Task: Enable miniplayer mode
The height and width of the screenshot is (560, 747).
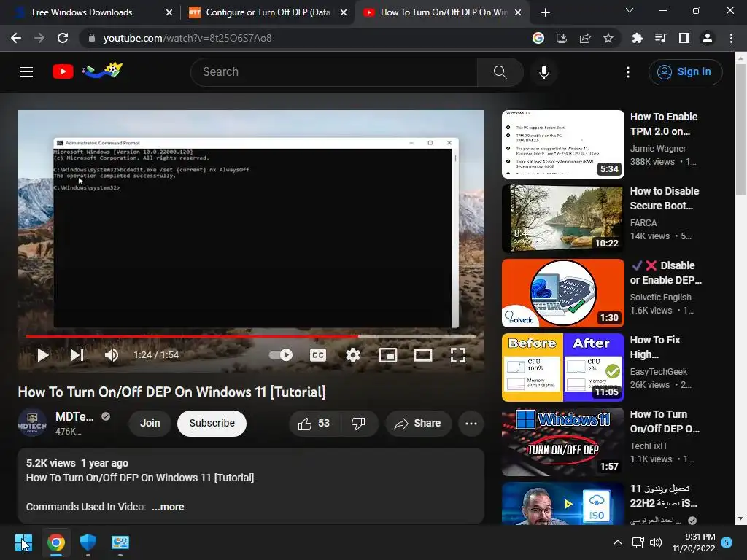Action: (388, 355)
